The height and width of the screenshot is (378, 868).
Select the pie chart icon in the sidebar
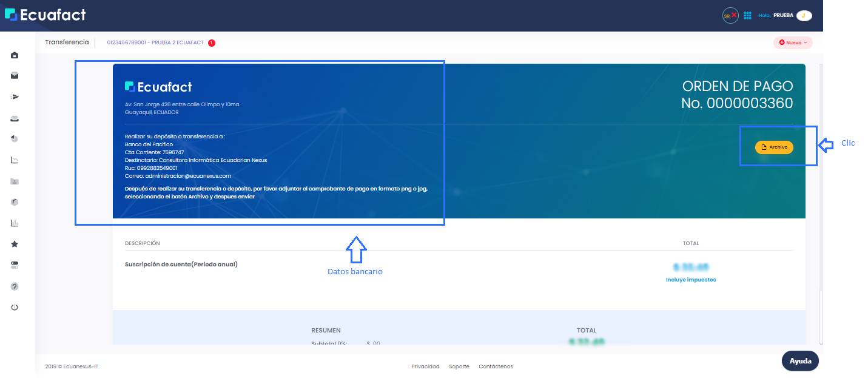click(15, 138)
